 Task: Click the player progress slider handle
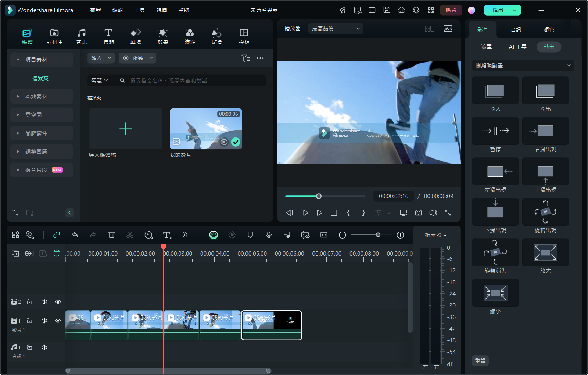(319, 196)
